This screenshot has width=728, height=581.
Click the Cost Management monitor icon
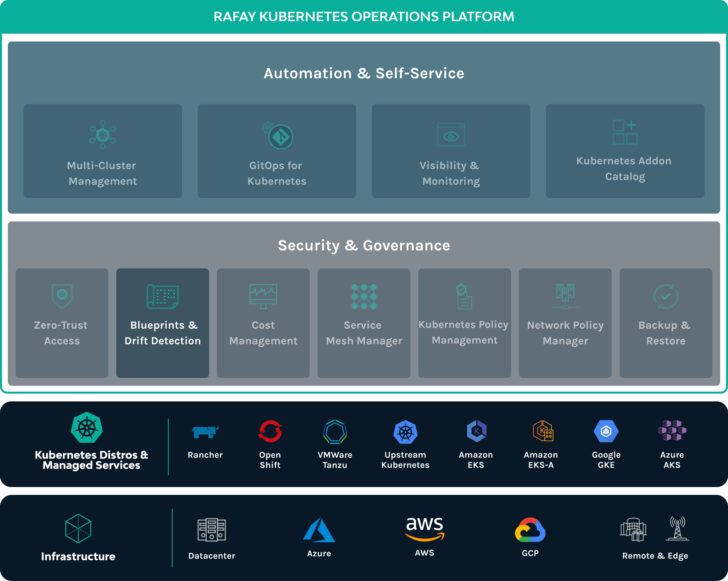(x=263, y=296)
